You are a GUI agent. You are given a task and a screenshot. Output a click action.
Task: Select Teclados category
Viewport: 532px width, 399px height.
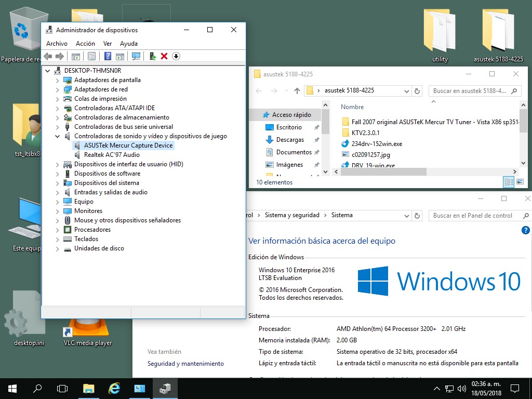point(86,239)
